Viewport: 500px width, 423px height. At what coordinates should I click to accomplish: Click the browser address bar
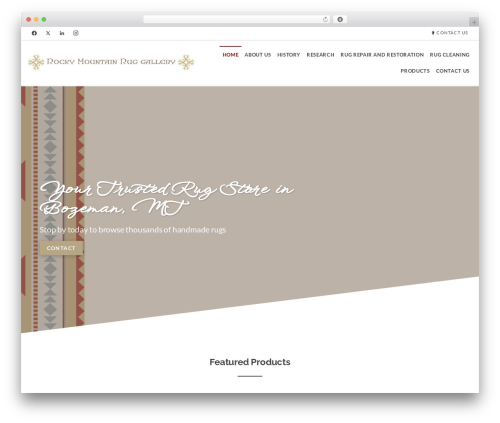tap(237, 20)
